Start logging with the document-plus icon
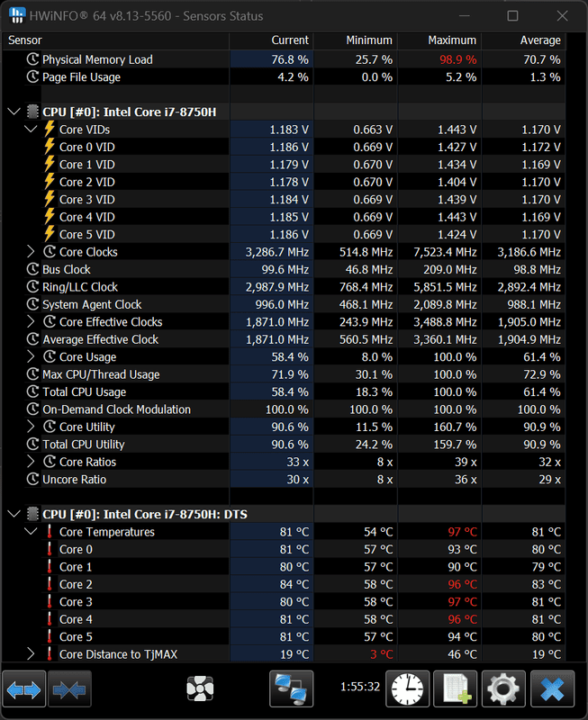Screen dimensions: 588x720 (456, 688)
